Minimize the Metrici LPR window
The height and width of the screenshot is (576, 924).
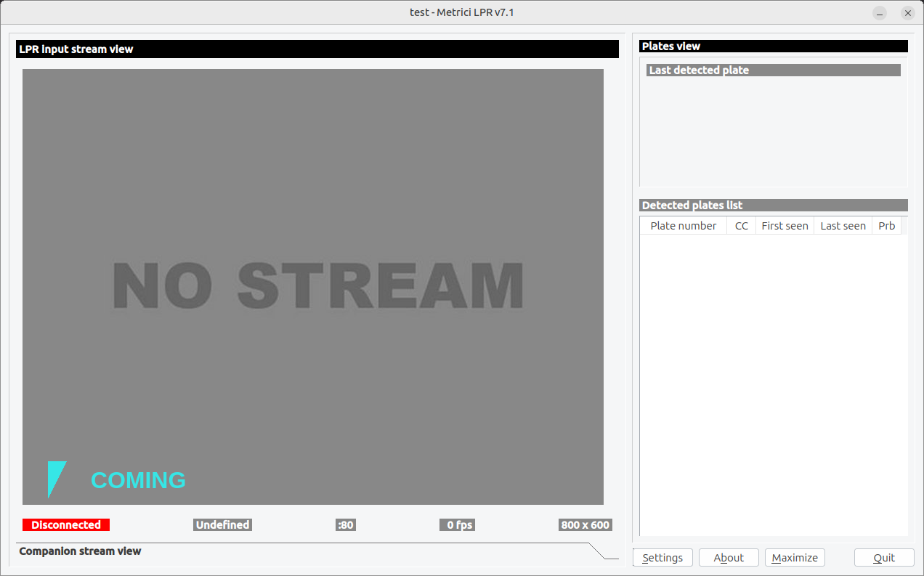pos(880,12)
